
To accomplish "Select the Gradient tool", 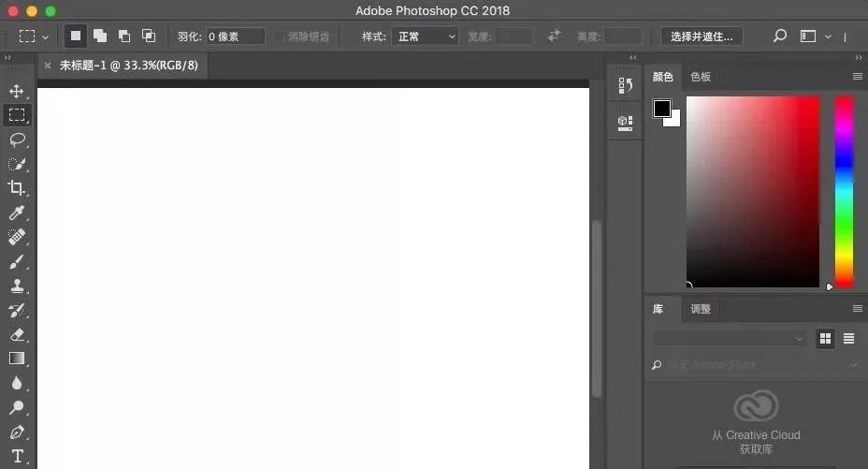I will pyautogui.click(x=17, y=359).
